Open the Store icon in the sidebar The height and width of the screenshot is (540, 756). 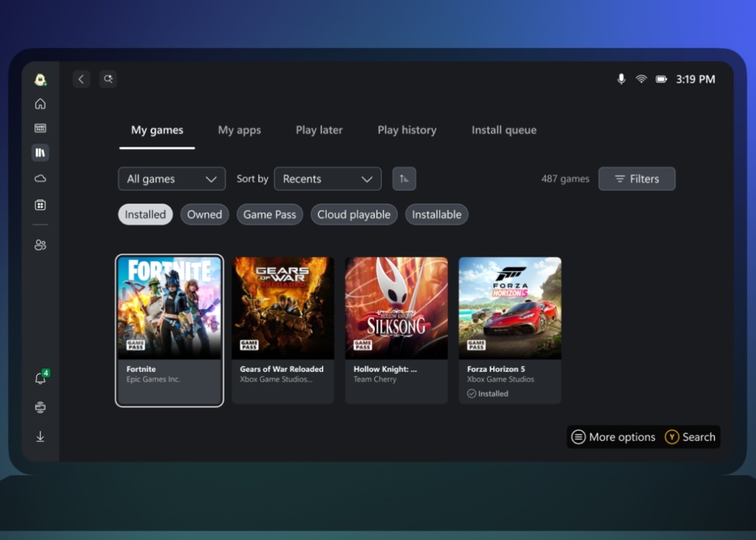40,204
